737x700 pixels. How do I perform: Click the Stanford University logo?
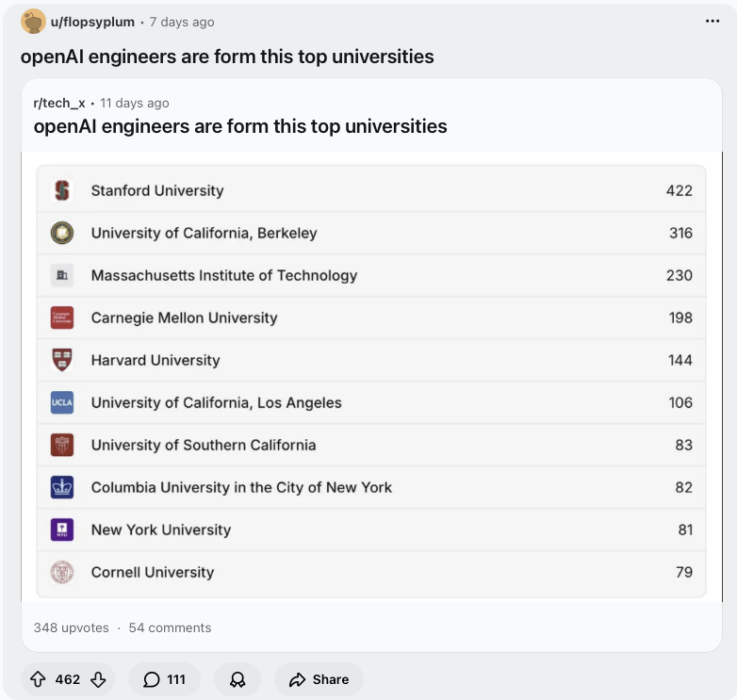[62, 191]
